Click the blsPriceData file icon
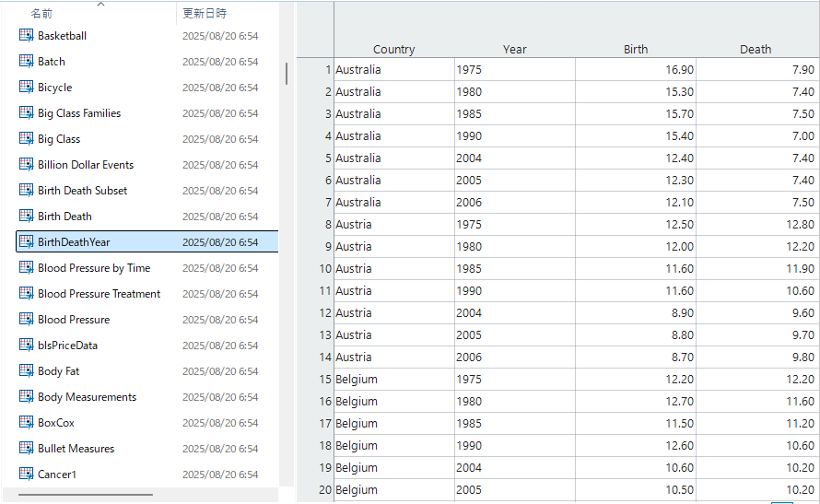 [x=26, y=345]
